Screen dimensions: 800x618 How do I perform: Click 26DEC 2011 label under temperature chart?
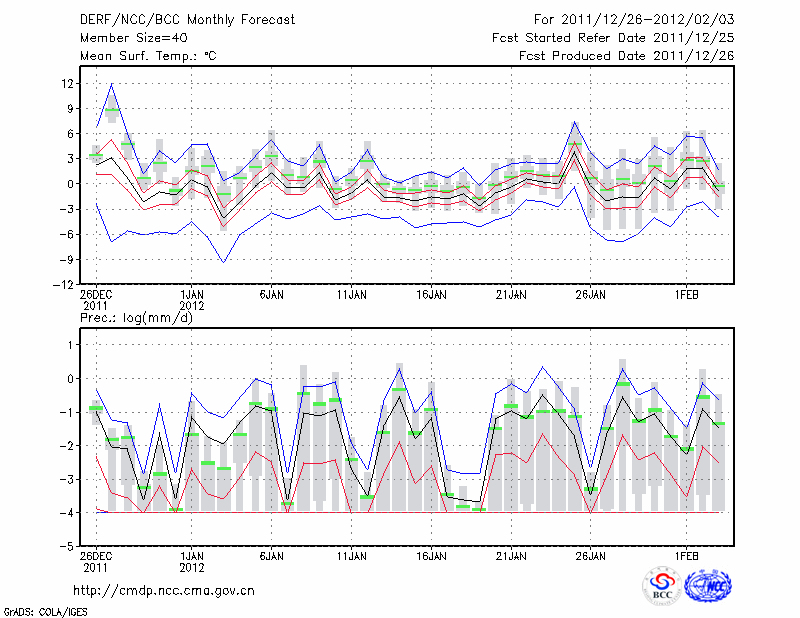tap(96, 300)
